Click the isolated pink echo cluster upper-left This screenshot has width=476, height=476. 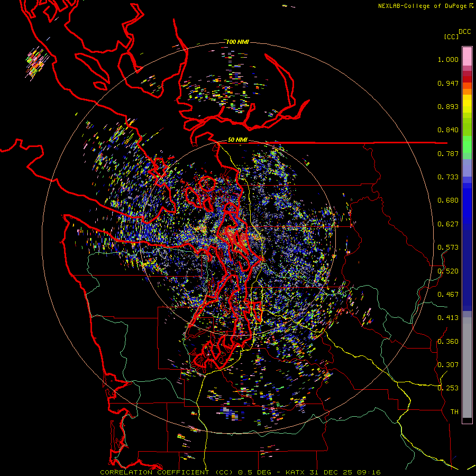pos(36,63)
